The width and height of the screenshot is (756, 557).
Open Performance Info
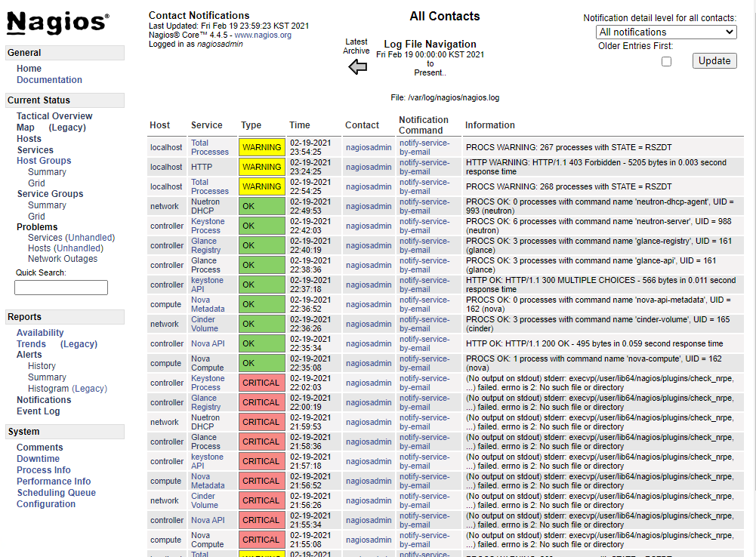(x=54, y=482)
